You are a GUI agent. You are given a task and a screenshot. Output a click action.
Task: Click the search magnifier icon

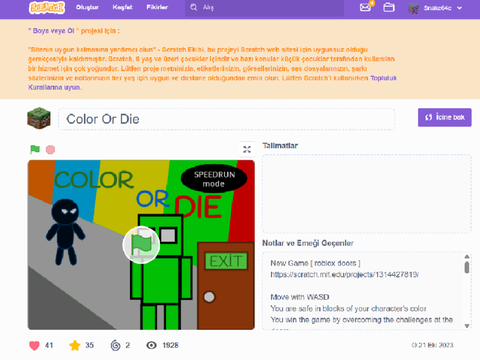(194, 7)
